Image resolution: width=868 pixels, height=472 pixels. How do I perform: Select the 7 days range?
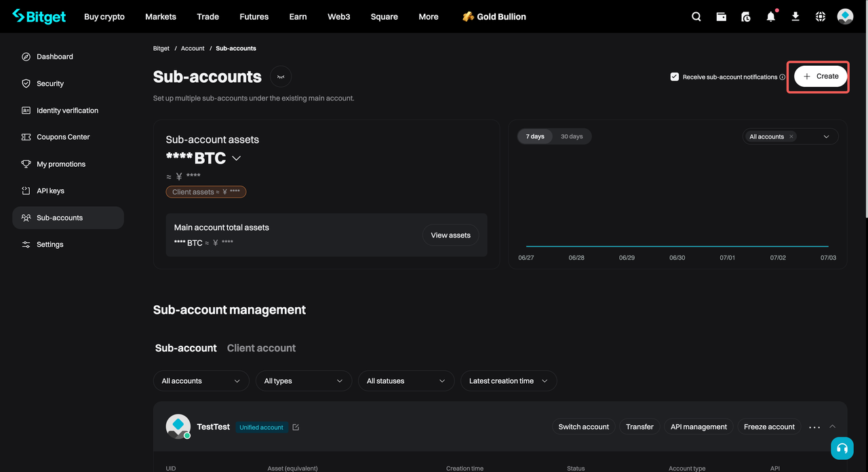(x=535, y=136)
